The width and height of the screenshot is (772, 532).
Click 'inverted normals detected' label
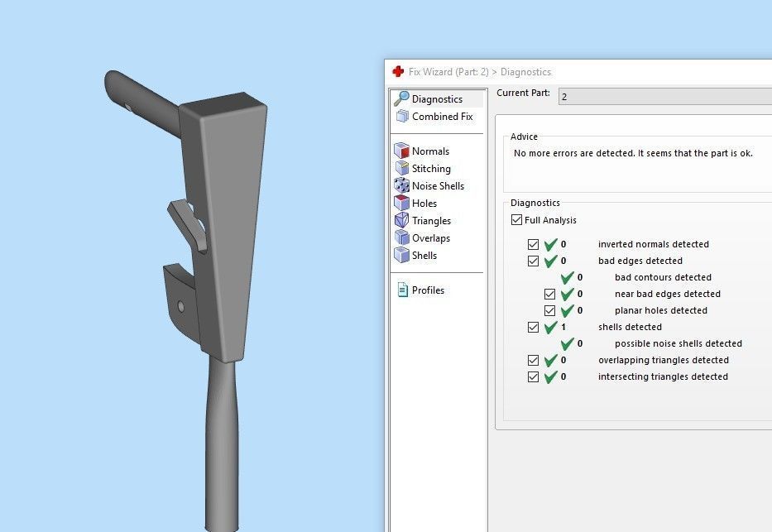pos(654,244)
